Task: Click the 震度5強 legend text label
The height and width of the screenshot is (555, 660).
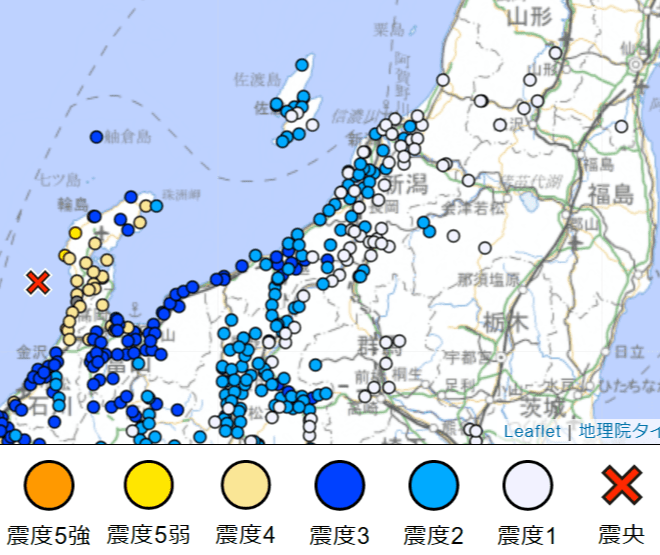Action: 48,534
